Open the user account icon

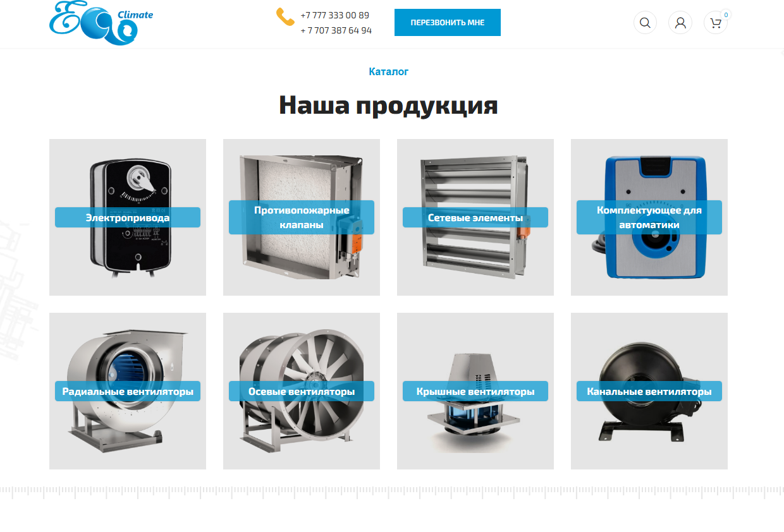[x=680, y=23]
